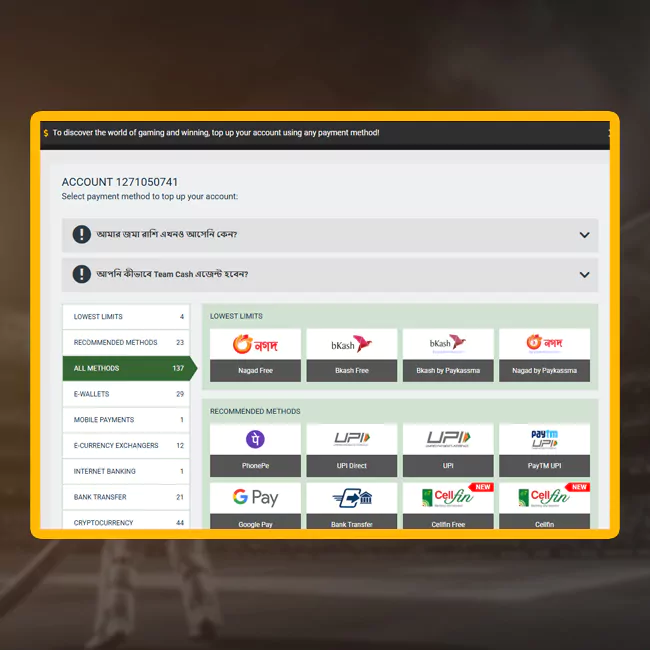Select the All Methods category
The width and height of the screenshot is (650, 650).
129,368
